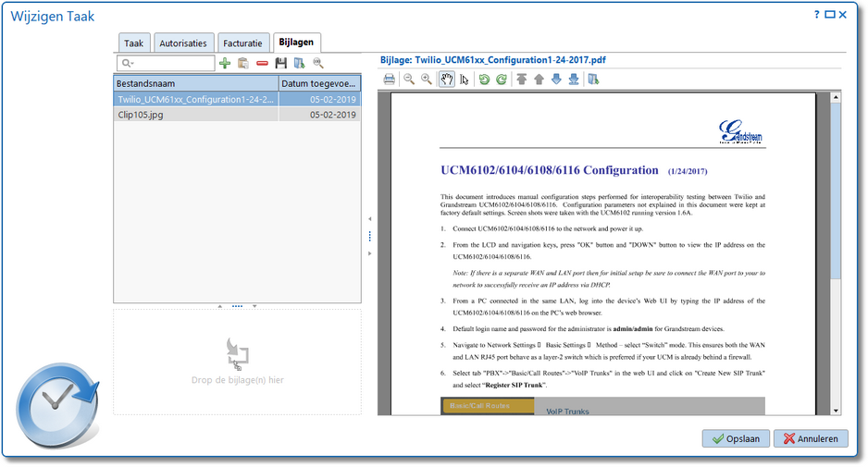Screen dimensions: 868x467
Task: Sort by the Bestandsnaam column header
Action: [x=196, y=83]
